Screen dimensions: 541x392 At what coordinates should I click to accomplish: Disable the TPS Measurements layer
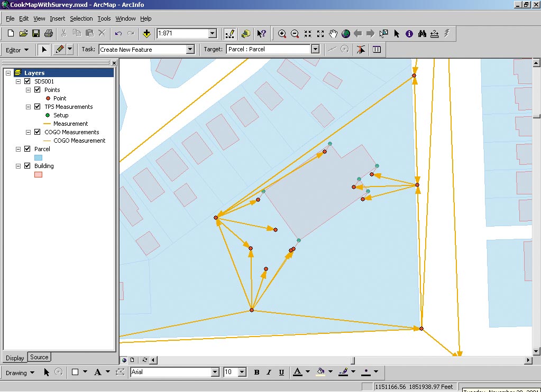37,107
